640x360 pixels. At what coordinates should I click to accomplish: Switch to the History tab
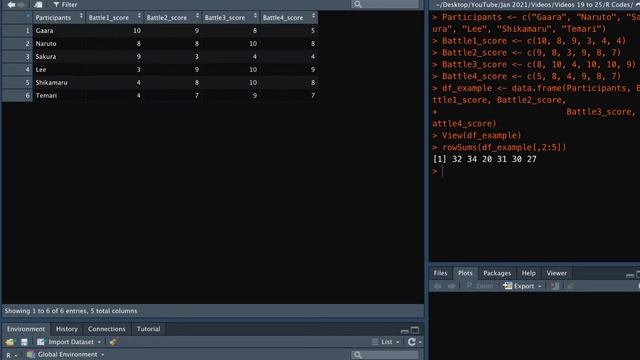pos(67,329)
